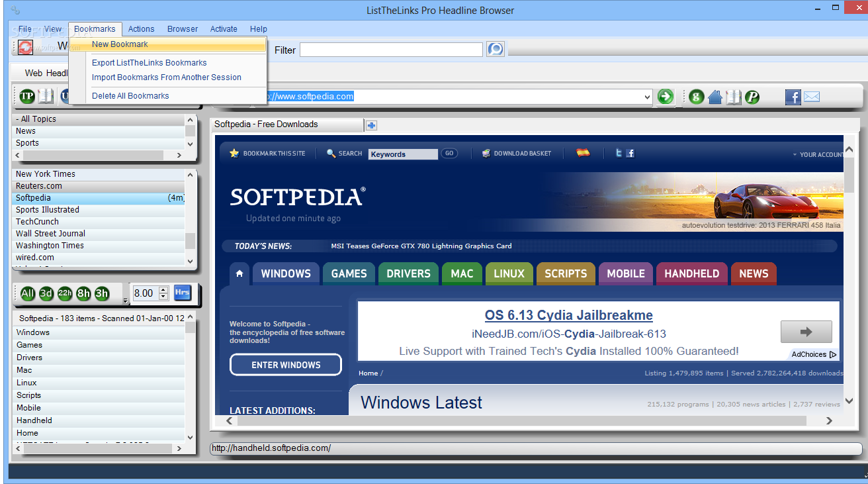This screenshot has width=868, height=484.
Task: Go to the blue Home icon
Action: 715,97
